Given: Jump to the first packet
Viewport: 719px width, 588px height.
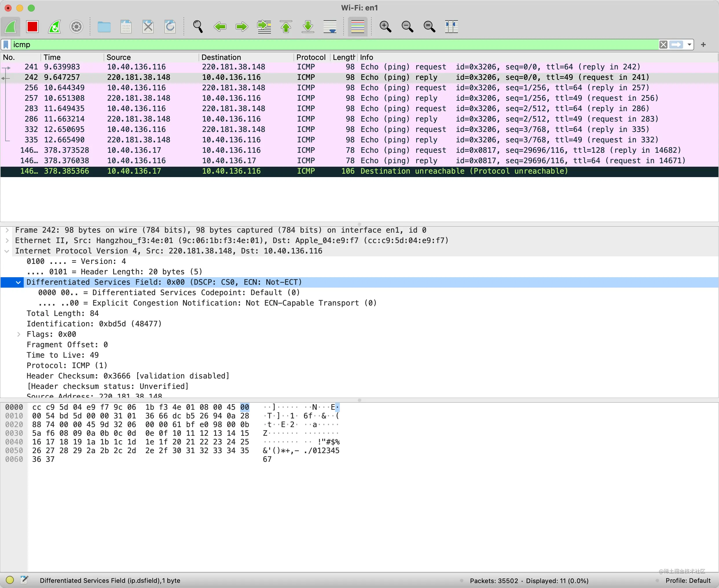Looking at the screenshot, I should coord(286,26).
